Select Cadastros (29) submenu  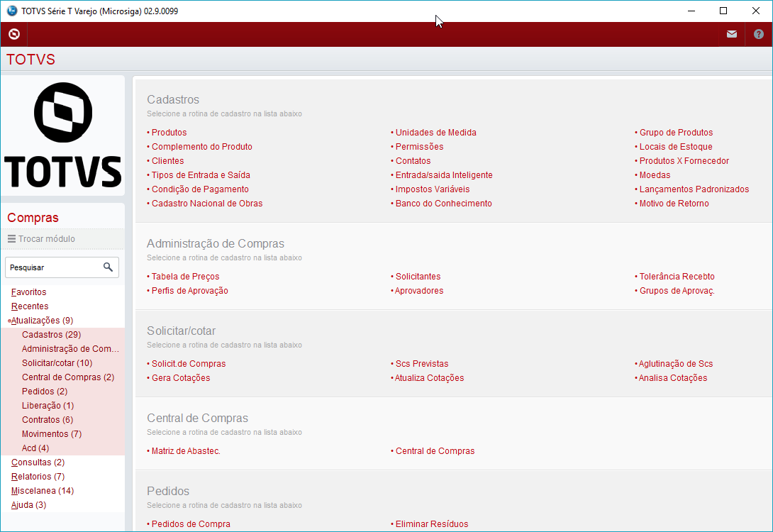click(x=51, y=335)
